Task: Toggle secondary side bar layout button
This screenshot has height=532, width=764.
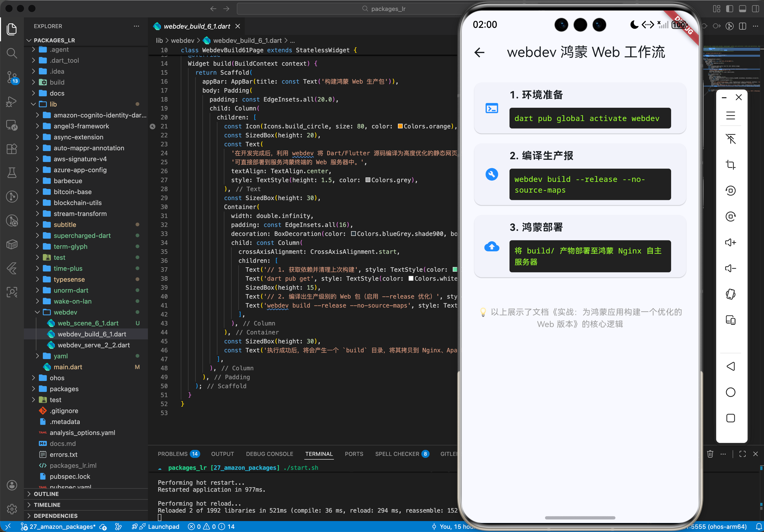Action: [x=755, y=9]
